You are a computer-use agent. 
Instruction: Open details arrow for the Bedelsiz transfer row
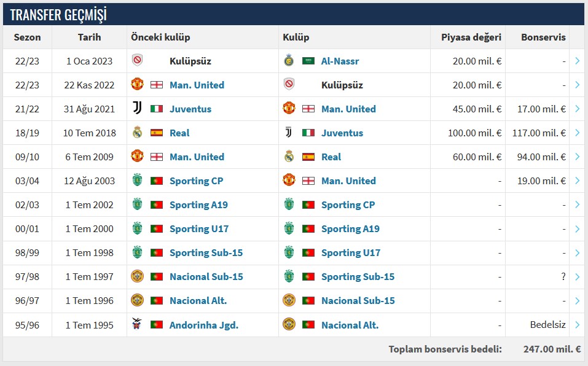tap(577, 324)
